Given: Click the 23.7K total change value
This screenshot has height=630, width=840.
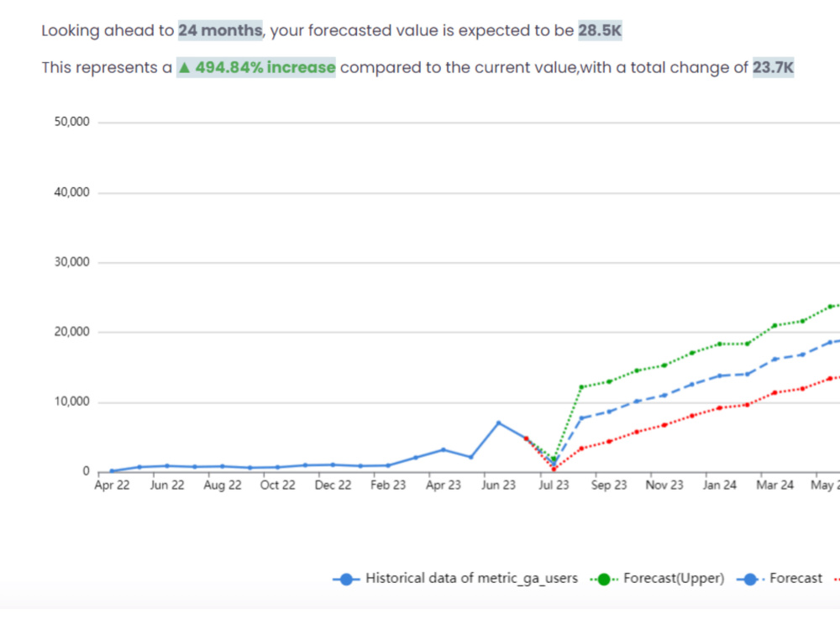Looking at the screenshot, I should point(773,67).
